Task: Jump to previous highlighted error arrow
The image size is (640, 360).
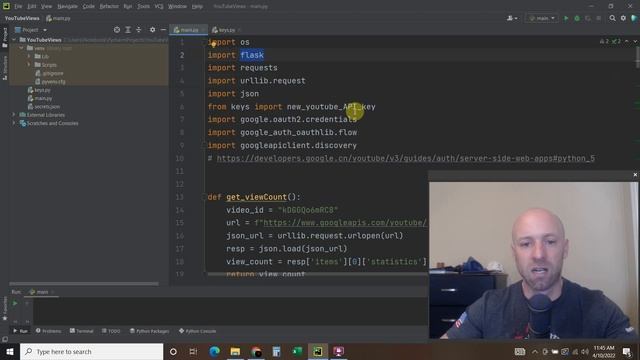Action: coord(627,41)
